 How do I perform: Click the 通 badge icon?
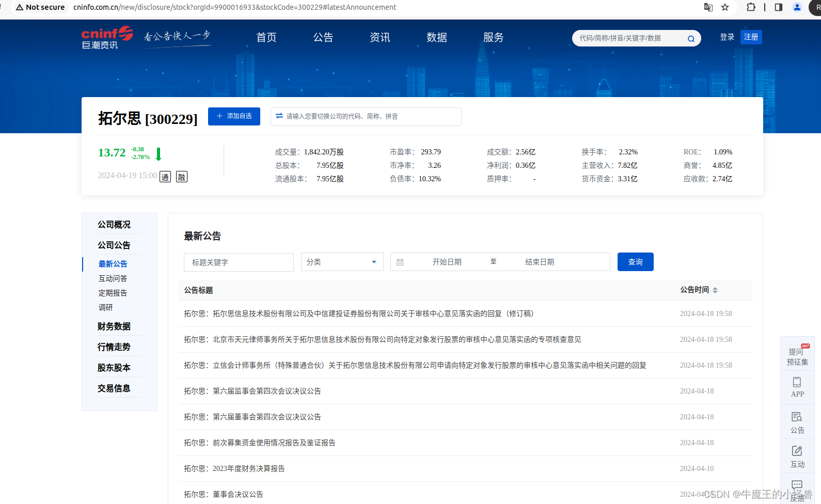(x=165, y=177)
